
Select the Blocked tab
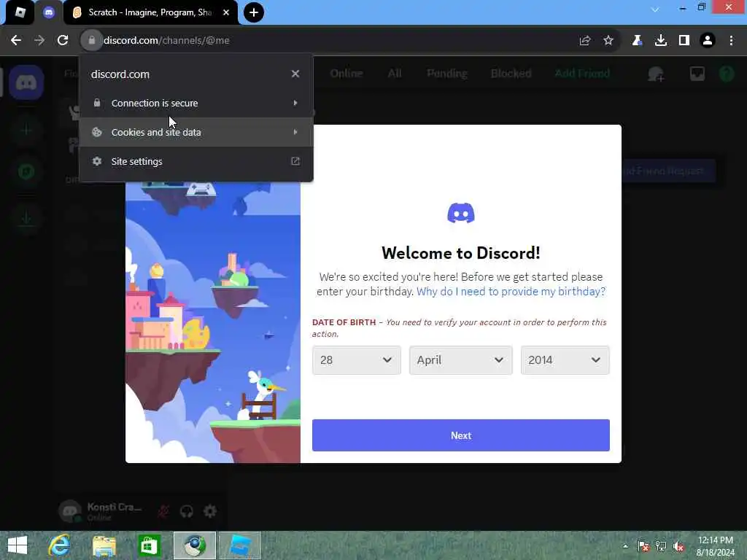[511, 74]
